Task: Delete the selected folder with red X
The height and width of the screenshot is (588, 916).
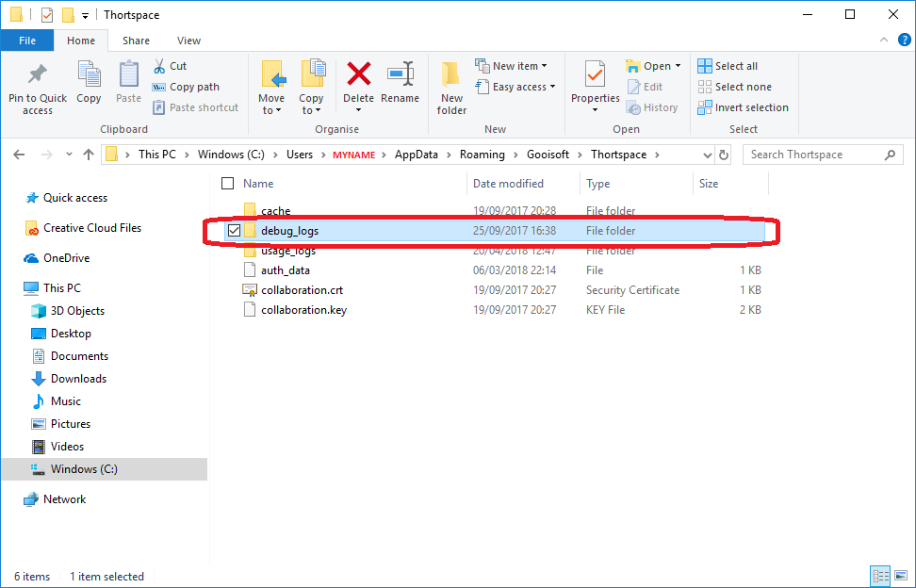Action: click(359, 74)
